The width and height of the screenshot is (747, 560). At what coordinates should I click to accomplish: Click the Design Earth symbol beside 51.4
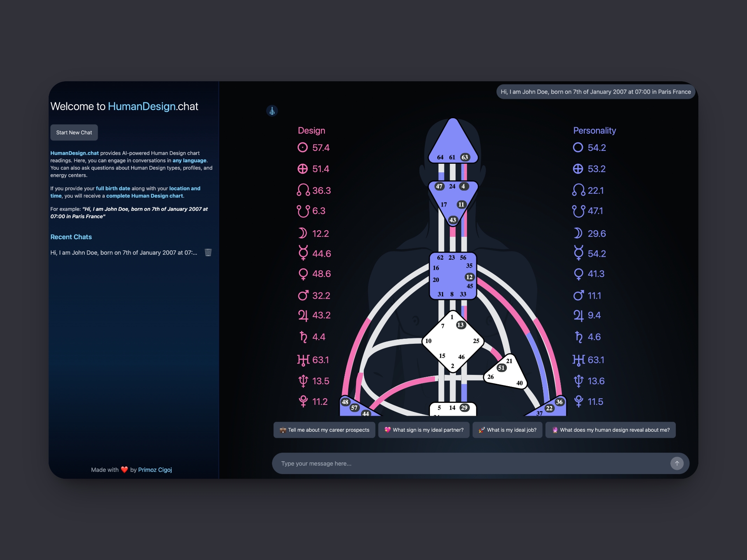(x=303, y=169)
